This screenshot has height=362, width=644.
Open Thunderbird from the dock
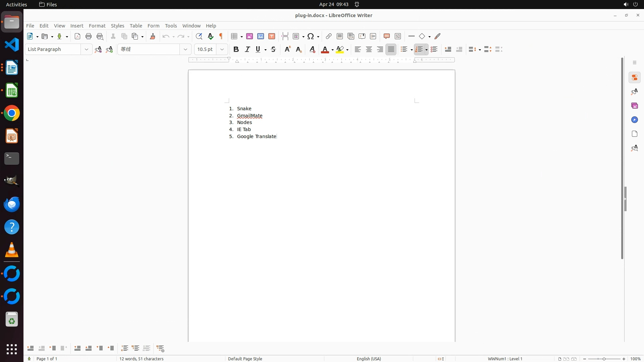12,204
